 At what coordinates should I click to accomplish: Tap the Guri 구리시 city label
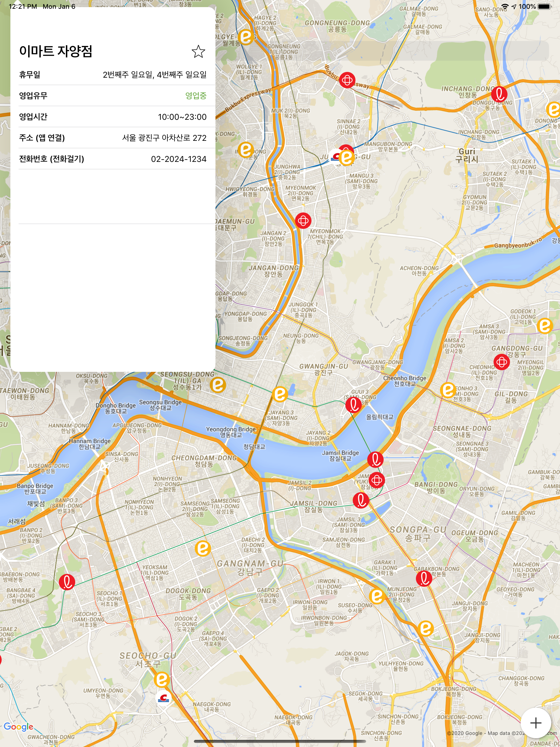coord(467,155)
